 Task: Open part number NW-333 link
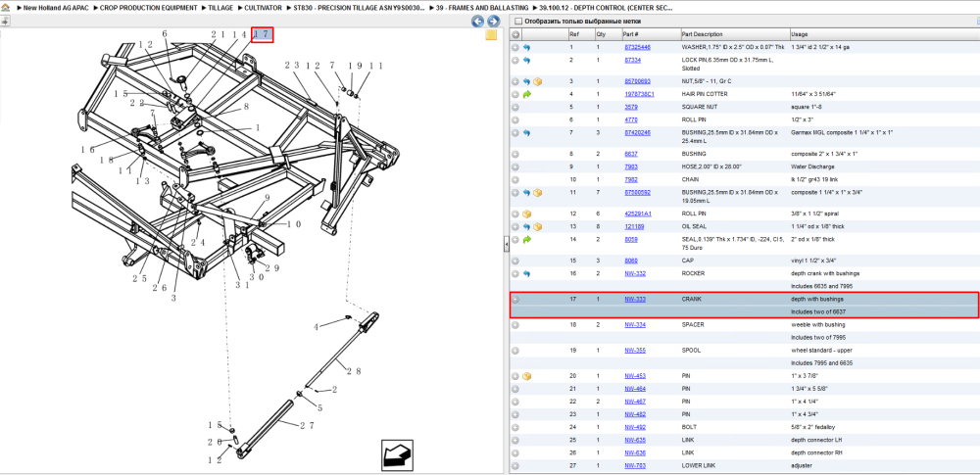(x=635, y=300)
